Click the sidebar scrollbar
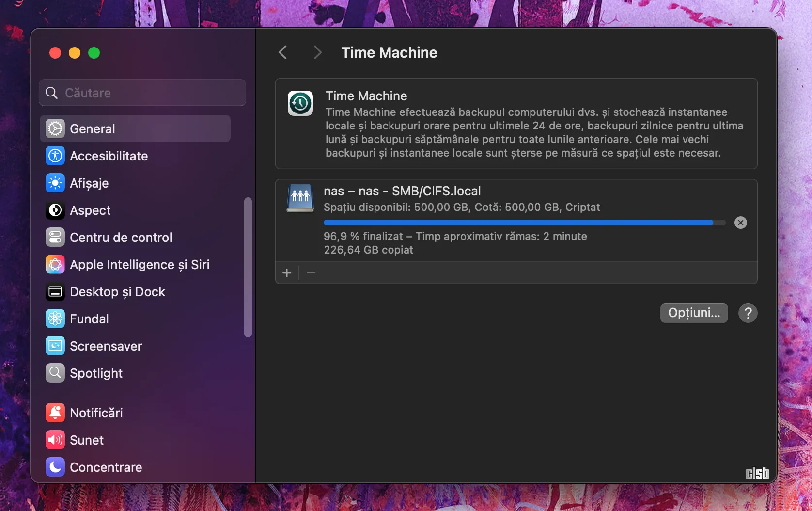 pos(248,267)
